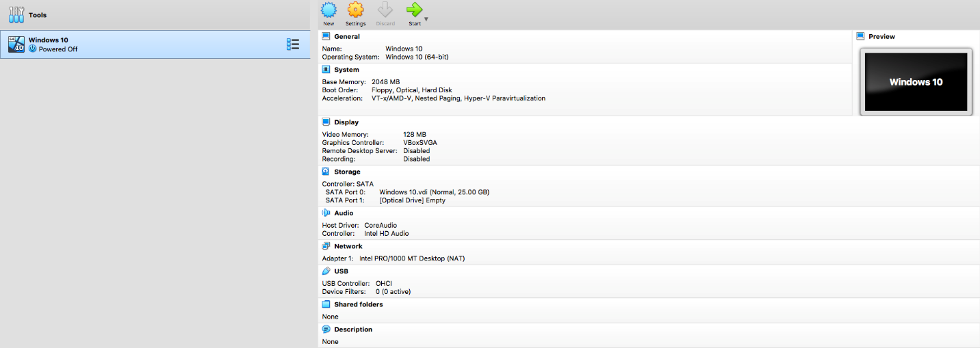Click the OHCI USB controller value
This screenshot has height=348, width=980.
(x=384, y=284)
